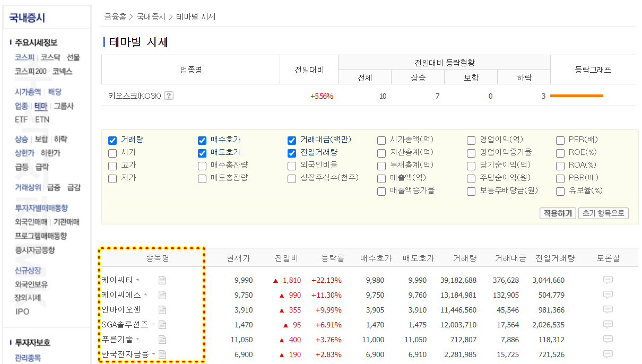Viewport: 642px width, 364px height.
Task: Open the 한국전자금융 discussion room icon
Action: (x=608, y=354)
